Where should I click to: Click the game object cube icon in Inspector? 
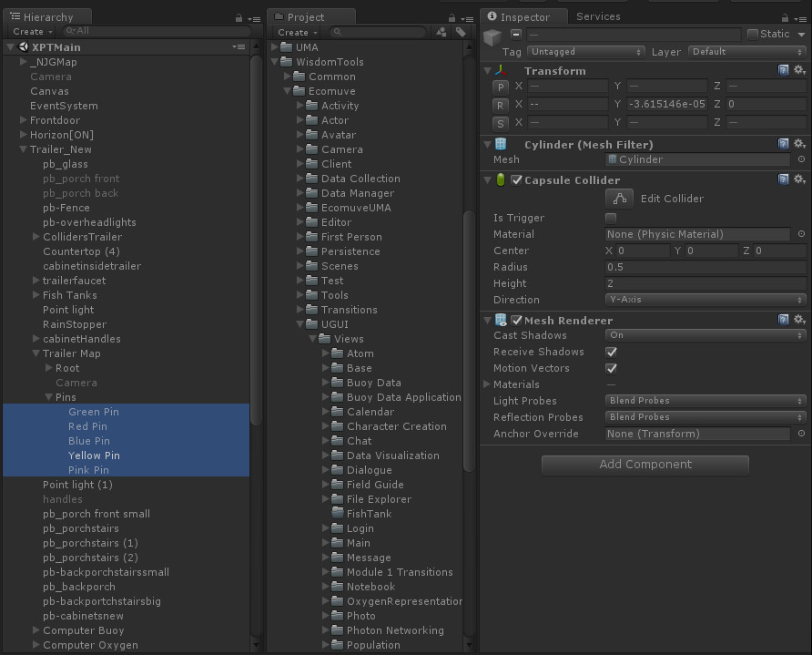pos(492,37)
